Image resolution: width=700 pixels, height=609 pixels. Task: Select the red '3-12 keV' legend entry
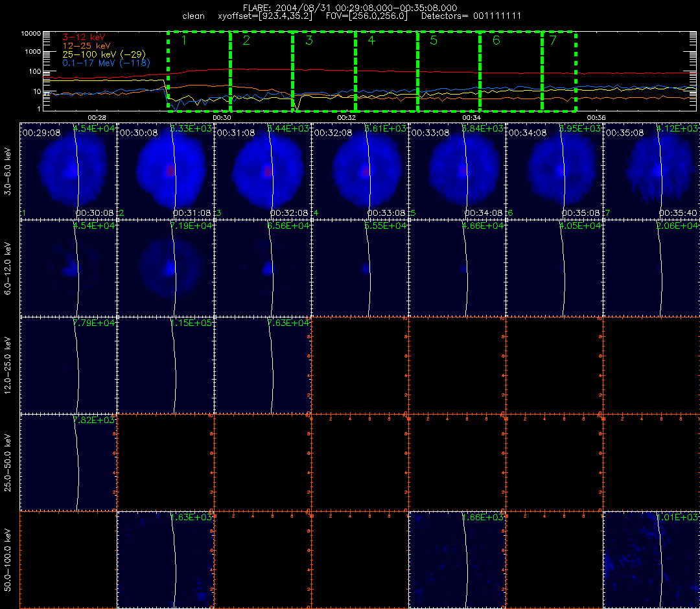point(84,37)
